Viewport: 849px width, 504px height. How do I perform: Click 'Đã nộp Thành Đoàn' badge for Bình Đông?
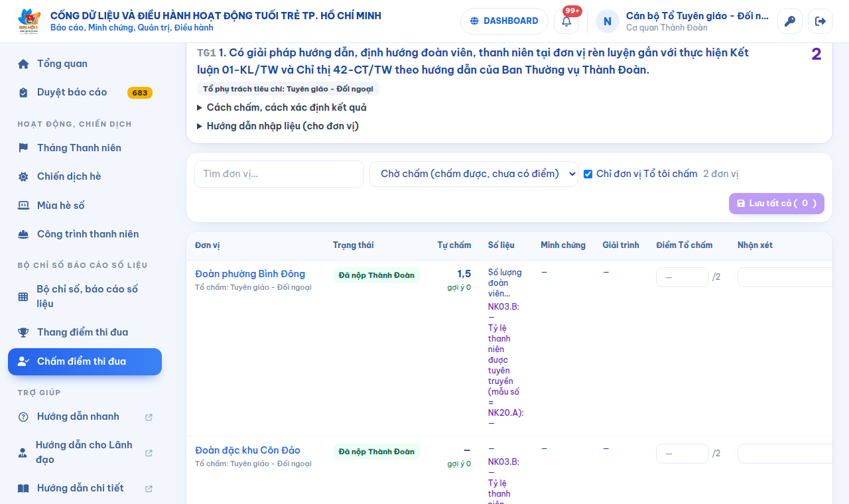pyautogui.click(x=377, y=275)
